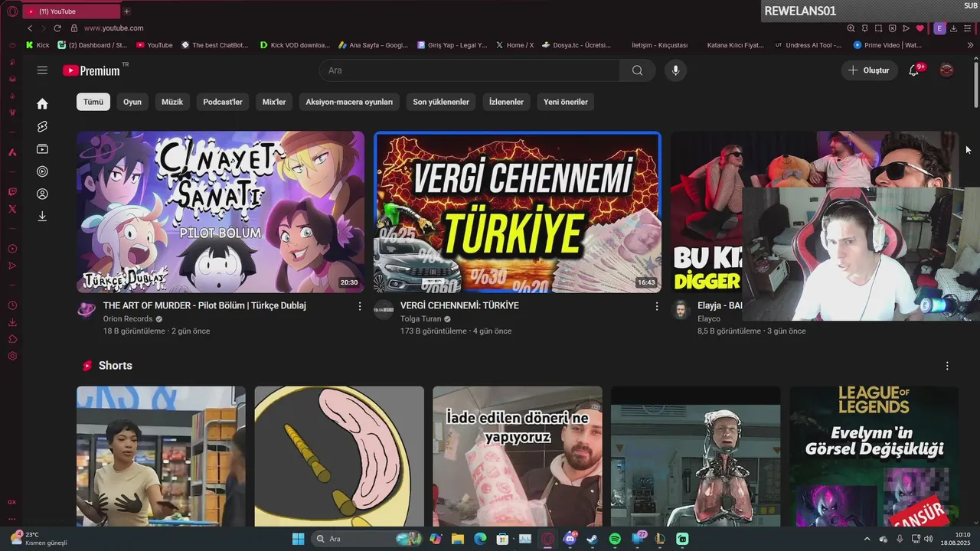Open more options for VERGİ CEHENNEMİ video
This screenshot has width=980, height=551.
click(x=656, y=306)
